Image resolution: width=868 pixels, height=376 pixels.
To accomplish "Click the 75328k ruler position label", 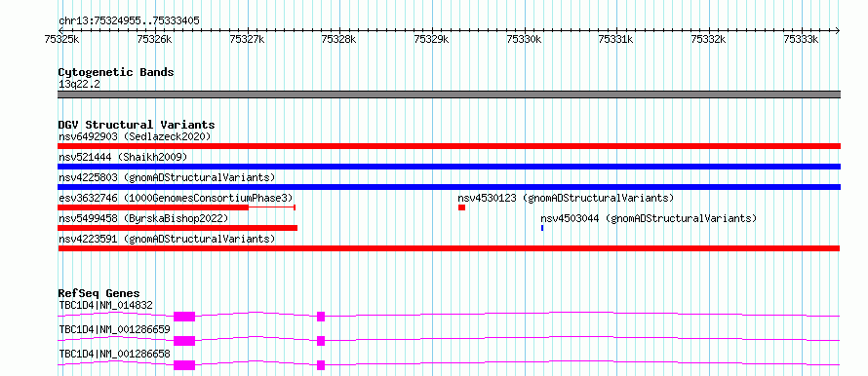I will point(339,39).
